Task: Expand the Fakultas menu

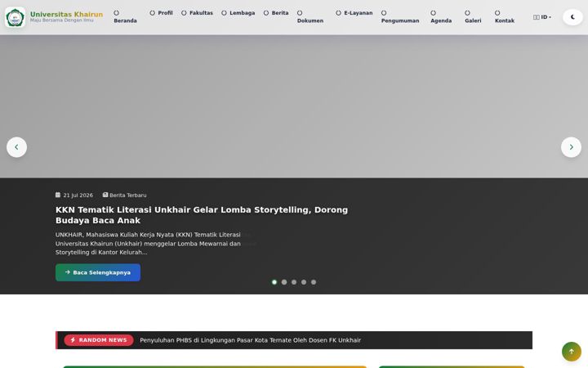Action: coord(197,13)
